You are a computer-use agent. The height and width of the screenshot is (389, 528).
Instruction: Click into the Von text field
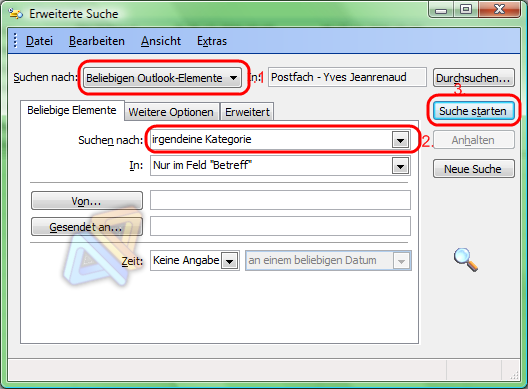pos(280,200)
